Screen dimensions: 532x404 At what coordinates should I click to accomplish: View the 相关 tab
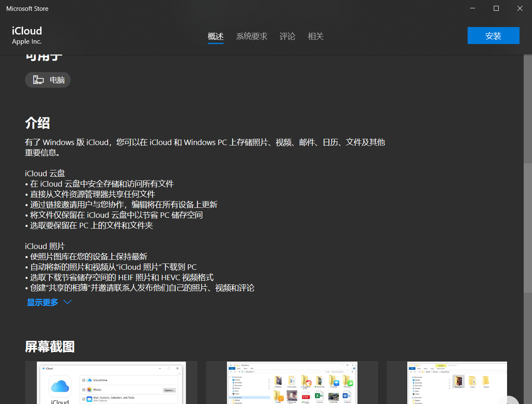coord(315,36)
